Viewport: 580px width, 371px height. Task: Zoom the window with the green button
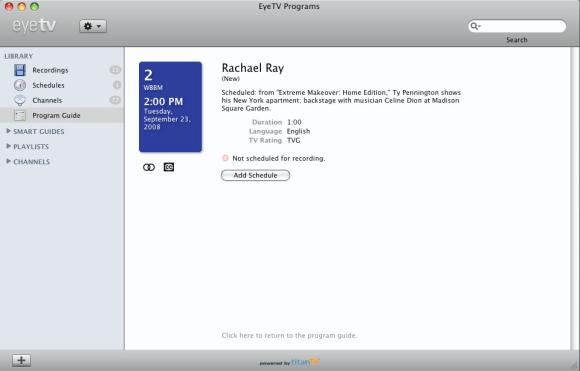(x=34, y=6)
